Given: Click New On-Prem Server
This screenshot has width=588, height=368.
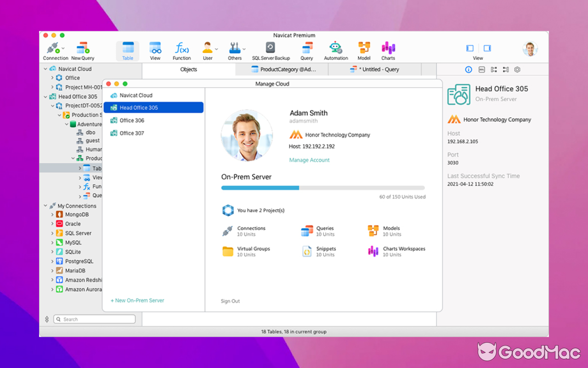Looking at the screenshot, I should tap(137, 300).
